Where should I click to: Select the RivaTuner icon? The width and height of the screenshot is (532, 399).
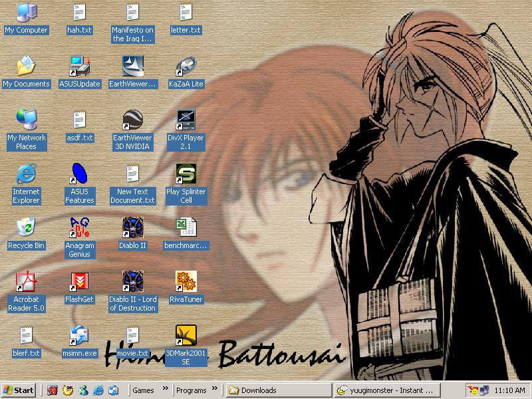[186, 283]
